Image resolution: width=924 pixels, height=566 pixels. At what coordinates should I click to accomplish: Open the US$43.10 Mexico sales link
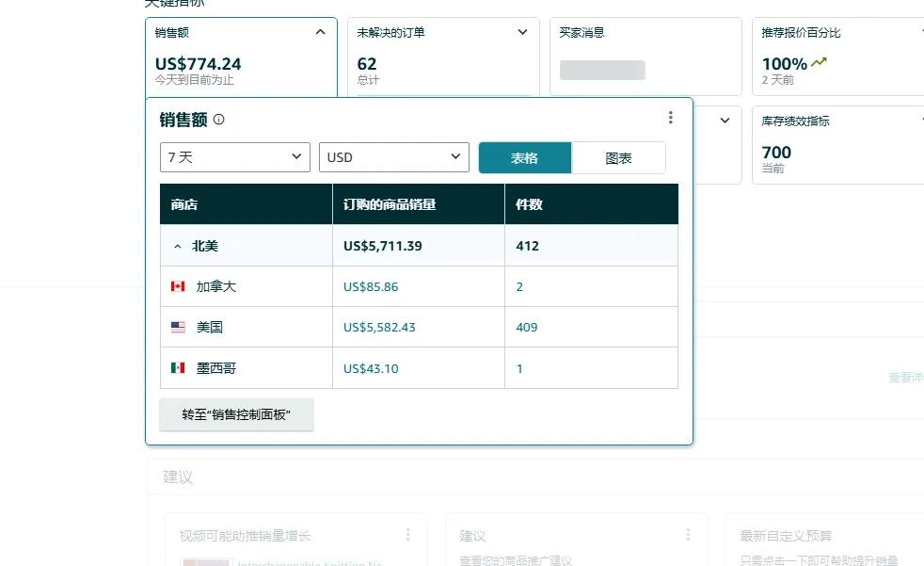click(371, 368)
